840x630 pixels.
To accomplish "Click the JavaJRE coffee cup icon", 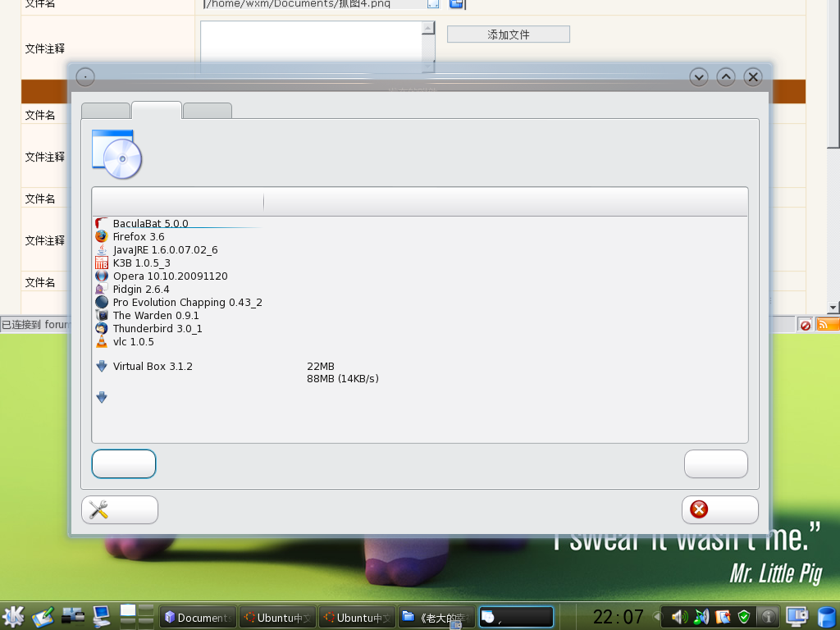I will click(101, 249).
